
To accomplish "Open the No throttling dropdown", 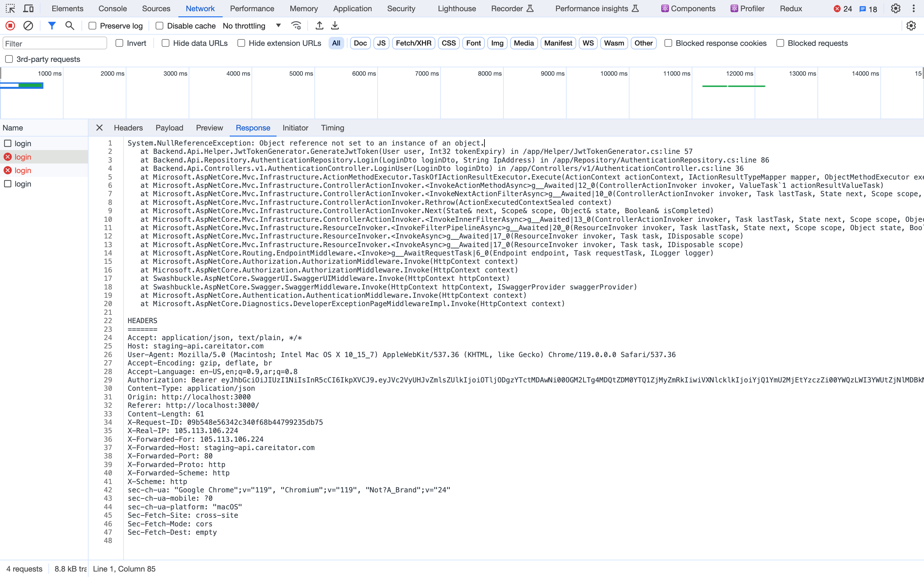I will pyautogui.click(x=252, y=26).
